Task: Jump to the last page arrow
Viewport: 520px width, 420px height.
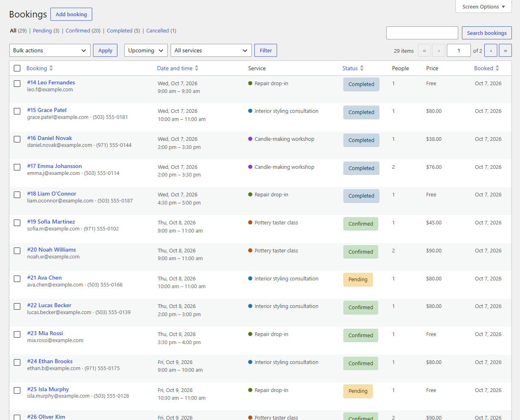Action: pos(505,50)
